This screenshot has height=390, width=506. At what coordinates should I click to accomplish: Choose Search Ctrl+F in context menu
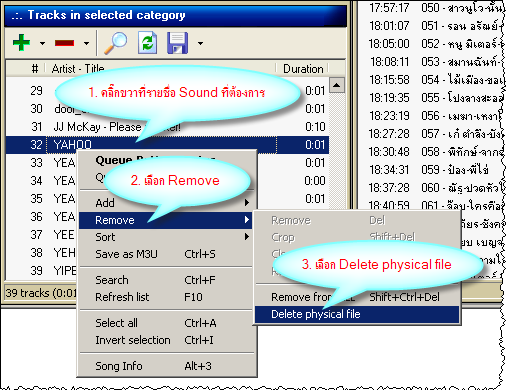(x=165, y=280)
